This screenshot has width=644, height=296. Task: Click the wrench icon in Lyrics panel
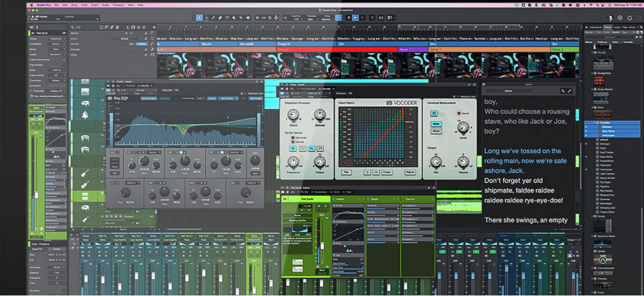click(x=563, y=91)
